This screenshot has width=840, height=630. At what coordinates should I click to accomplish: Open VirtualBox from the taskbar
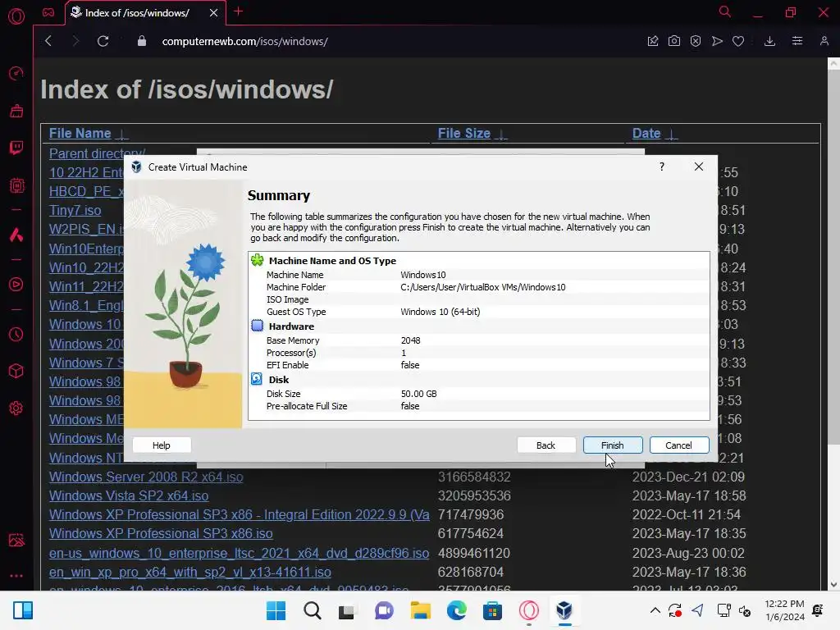(x=564, y=610)
